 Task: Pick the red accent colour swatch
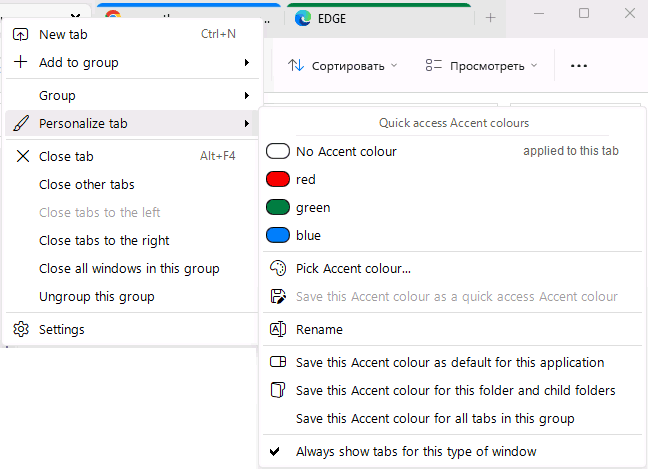(278, 180)
